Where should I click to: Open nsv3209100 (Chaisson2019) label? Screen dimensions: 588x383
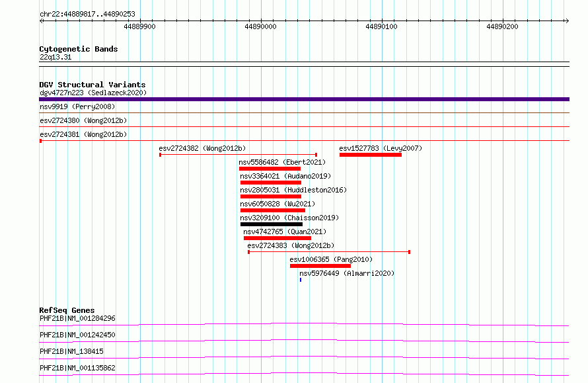(289, 218)
